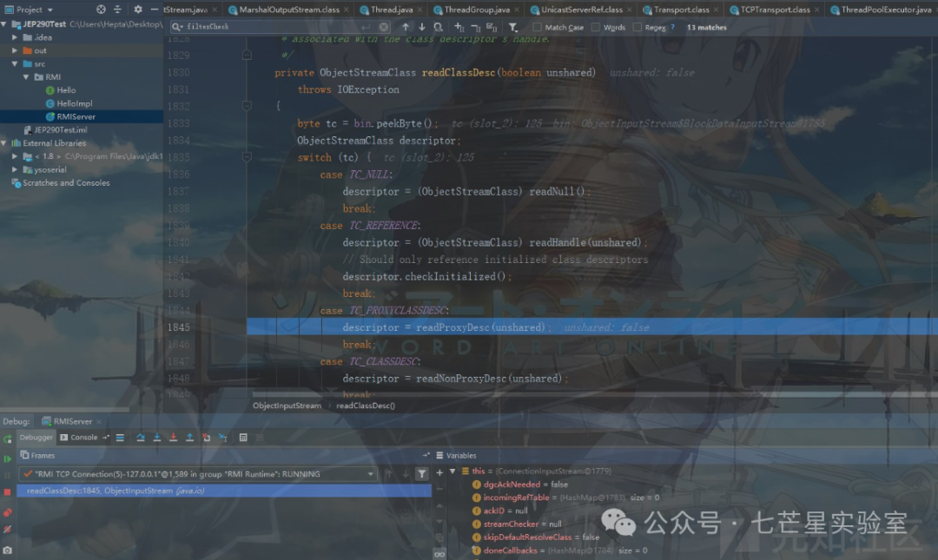Click ObjectInputStream breadcrumb
938x560 pixels.
click(x=287, y=405)
